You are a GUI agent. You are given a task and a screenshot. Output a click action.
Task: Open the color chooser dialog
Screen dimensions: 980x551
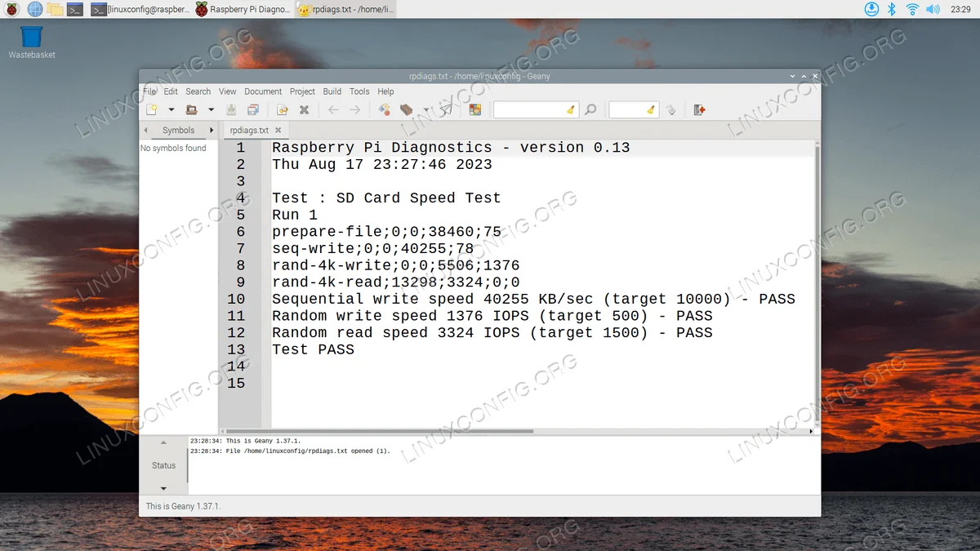click(x=475, y=109)
